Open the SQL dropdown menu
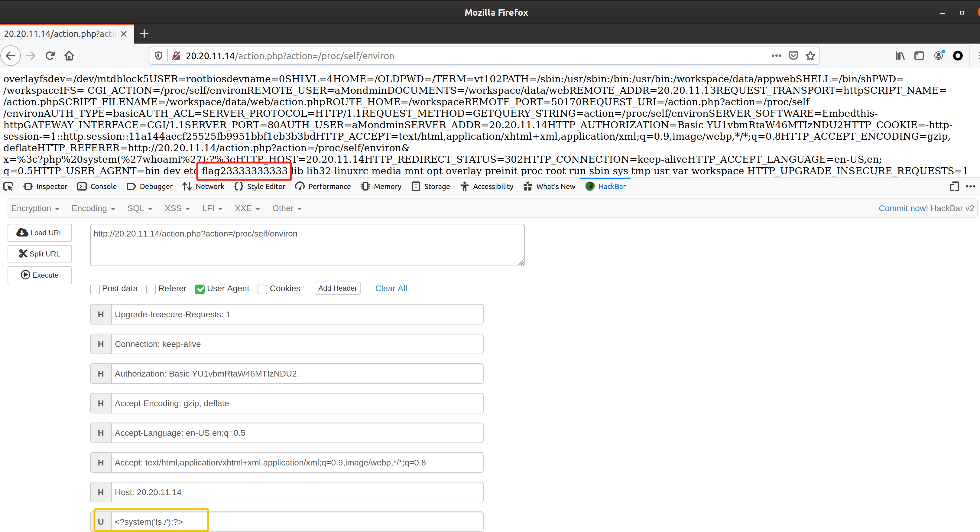This screenshot has height=532, width=980. 140,209
